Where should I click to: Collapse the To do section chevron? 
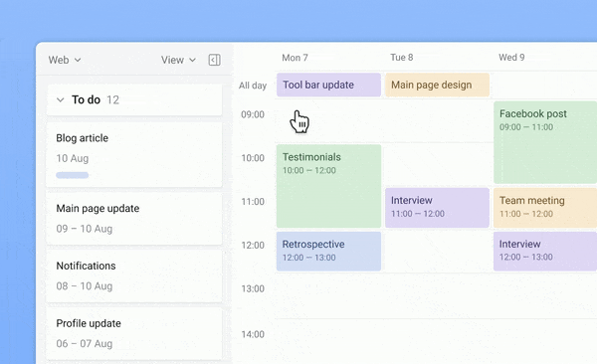tap(60, 100)
